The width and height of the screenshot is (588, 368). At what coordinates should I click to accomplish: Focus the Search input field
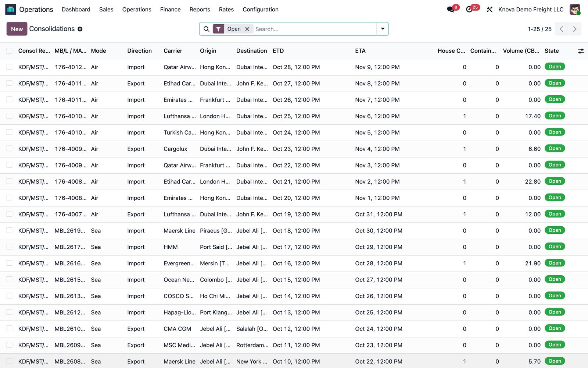[x=315, y=29]
